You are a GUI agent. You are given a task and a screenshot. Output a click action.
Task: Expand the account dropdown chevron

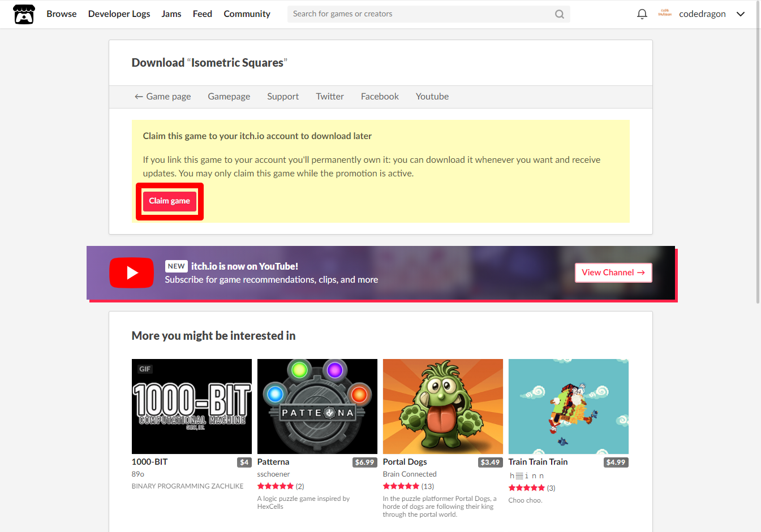740,14
